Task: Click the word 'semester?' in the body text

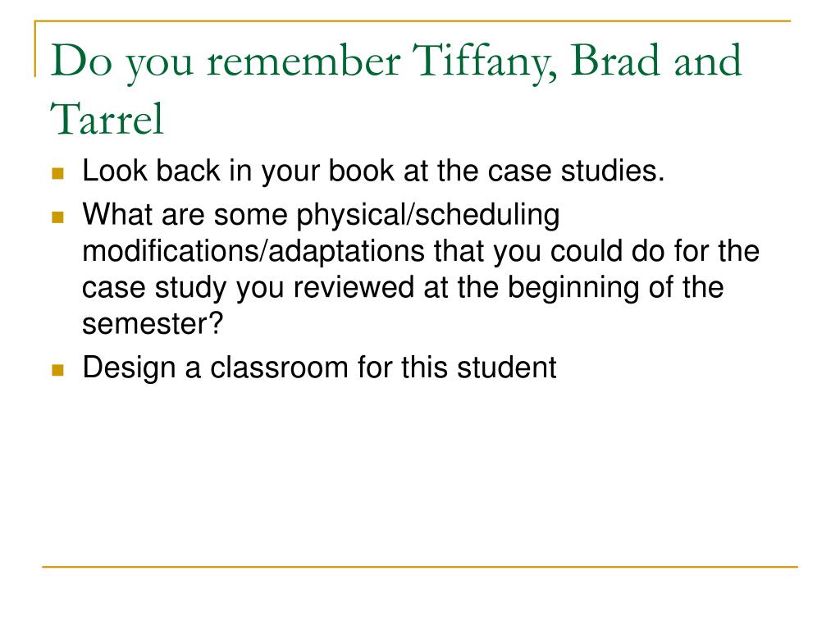Action: [x=152, y=323]
